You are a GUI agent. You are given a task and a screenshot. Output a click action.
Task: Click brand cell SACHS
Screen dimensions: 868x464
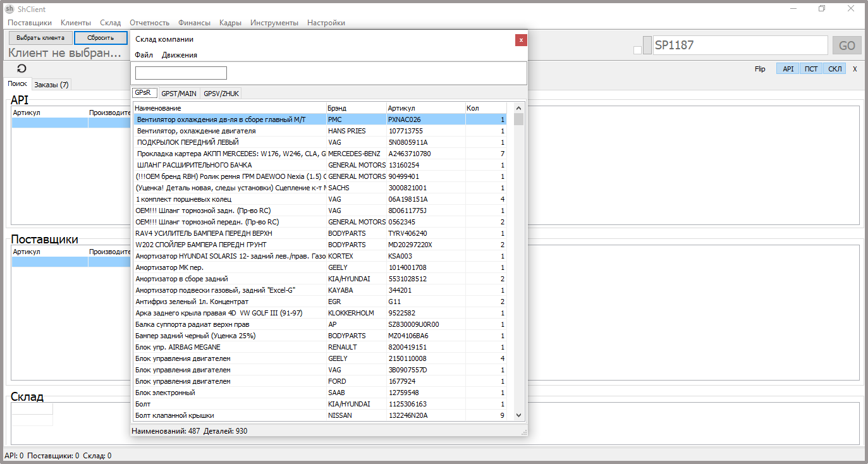[x=356, y=188]
